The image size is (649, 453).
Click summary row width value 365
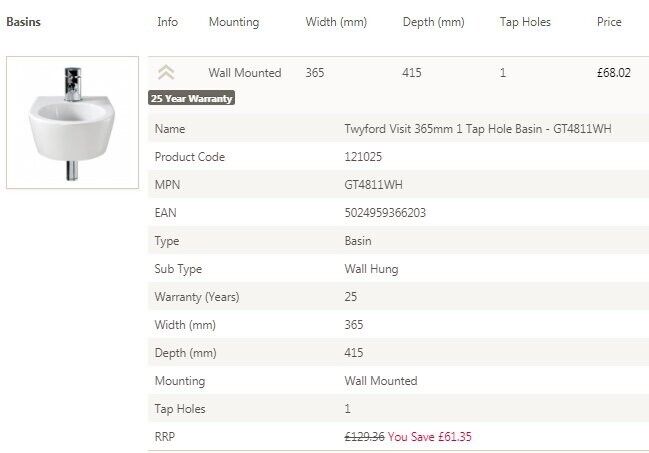[x=315, y=73]
